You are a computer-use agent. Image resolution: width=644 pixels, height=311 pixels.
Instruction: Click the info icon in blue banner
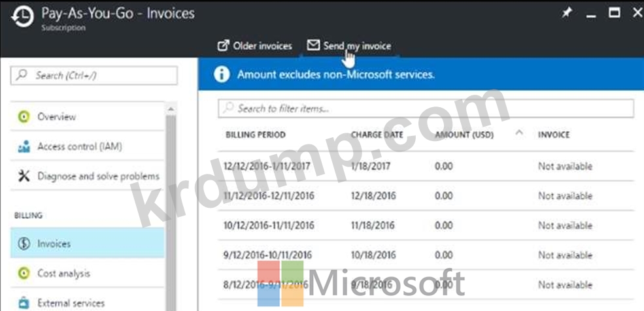(222, 74)
